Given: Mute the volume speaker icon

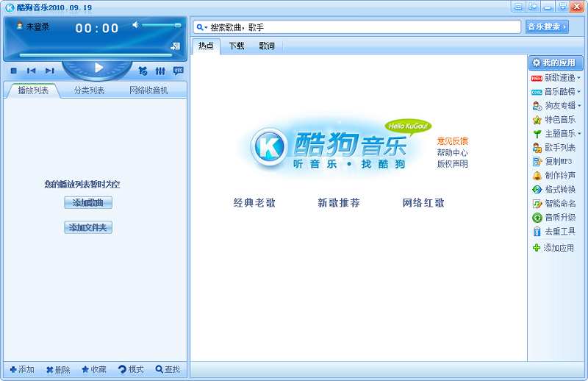Looking at the screenshot, I should [135, 25].
